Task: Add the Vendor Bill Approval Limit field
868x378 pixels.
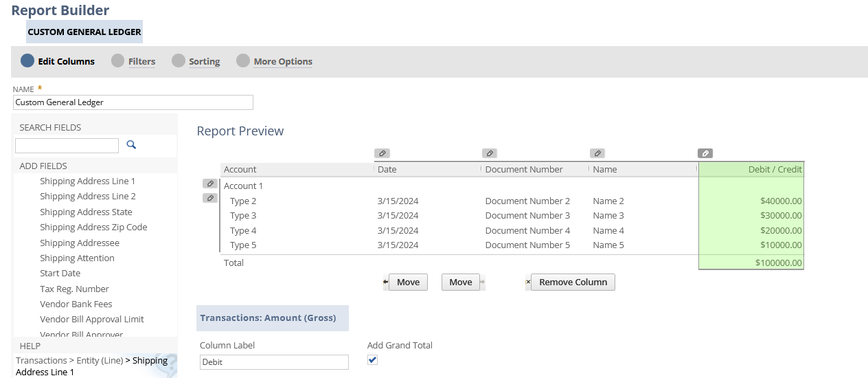Action: 92,319
